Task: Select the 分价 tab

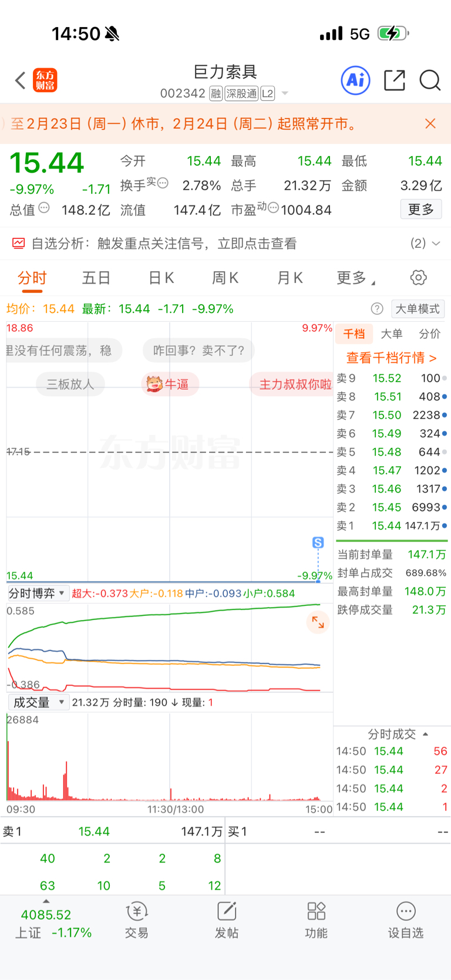Action: pos(429,334)
